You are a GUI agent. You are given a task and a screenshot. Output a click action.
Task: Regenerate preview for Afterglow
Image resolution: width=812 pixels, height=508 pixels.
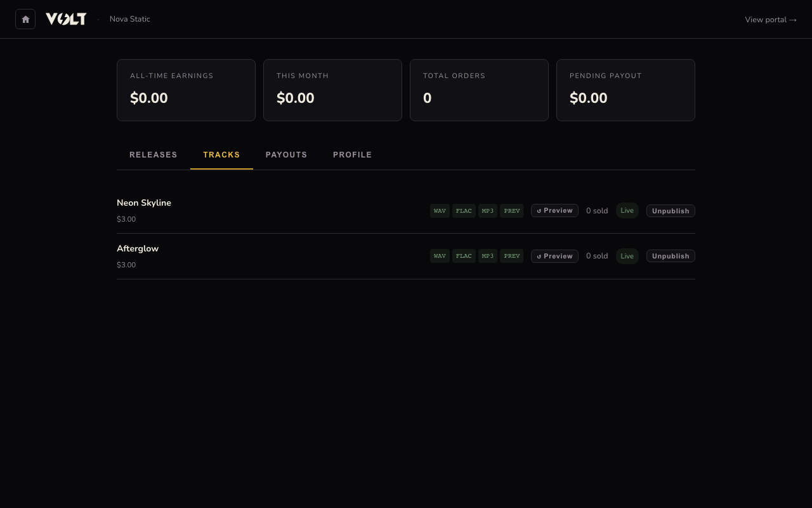pyautogui.click(x=554, y=257)
